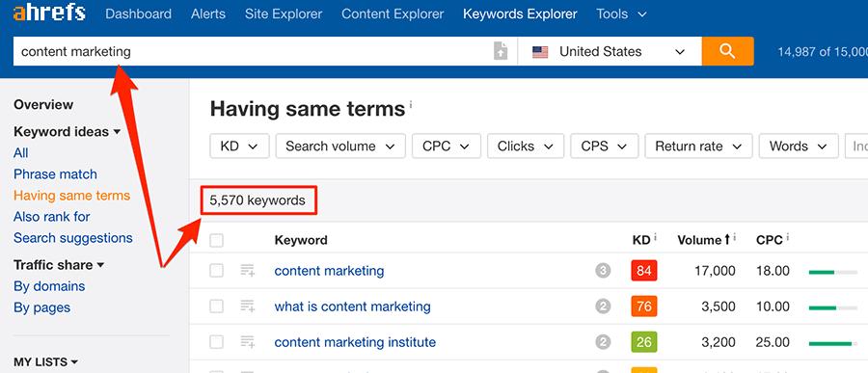Open Keywords Explorer
Viewport: 868px width, 373px height.
520,13
